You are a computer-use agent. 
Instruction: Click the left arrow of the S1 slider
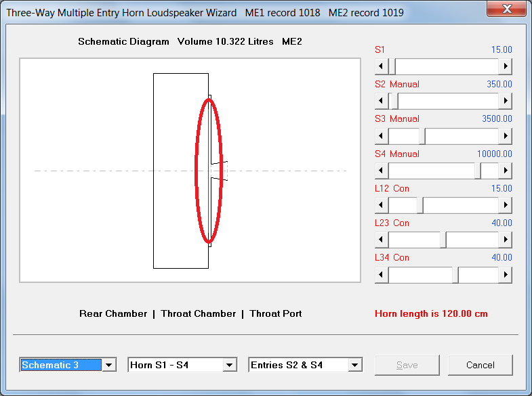click(382, 66)
